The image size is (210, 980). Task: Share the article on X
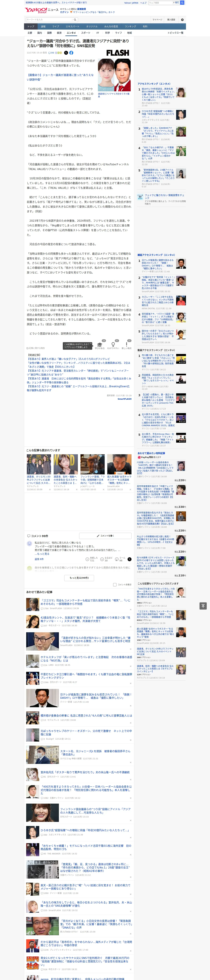66,53
